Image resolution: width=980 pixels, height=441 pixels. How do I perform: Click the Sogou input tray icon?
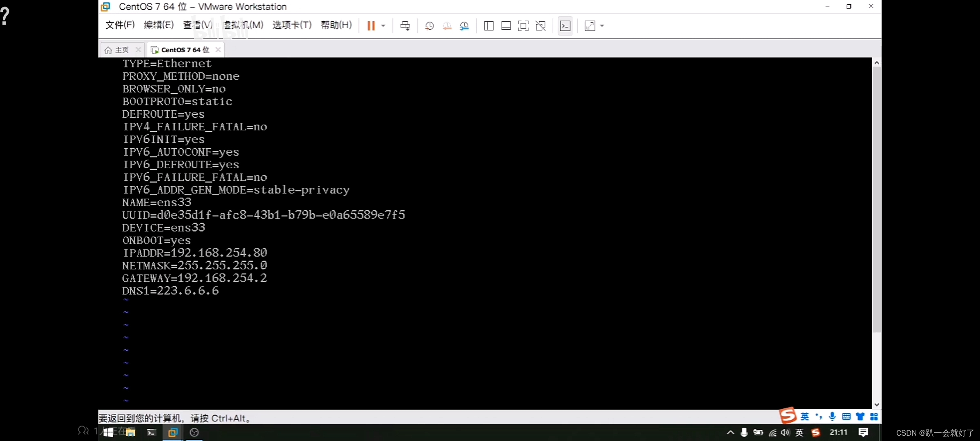pos(815,432)
